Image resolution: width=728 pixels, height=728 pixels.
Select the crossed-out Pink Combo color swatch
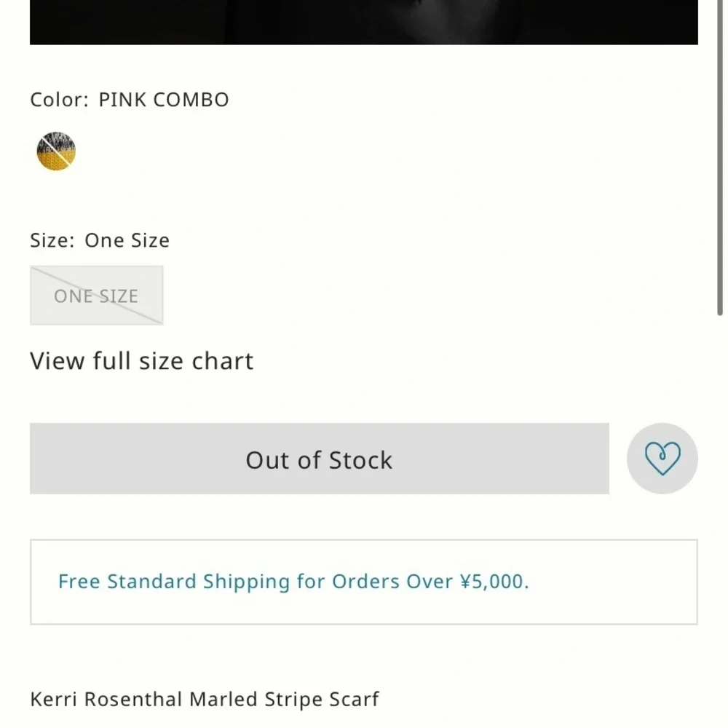pos(56,151)
